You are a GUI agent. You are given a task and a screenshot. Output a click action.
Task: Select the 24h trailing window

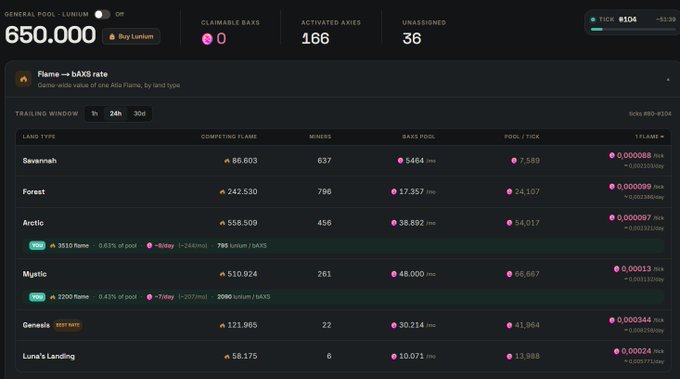115,114
